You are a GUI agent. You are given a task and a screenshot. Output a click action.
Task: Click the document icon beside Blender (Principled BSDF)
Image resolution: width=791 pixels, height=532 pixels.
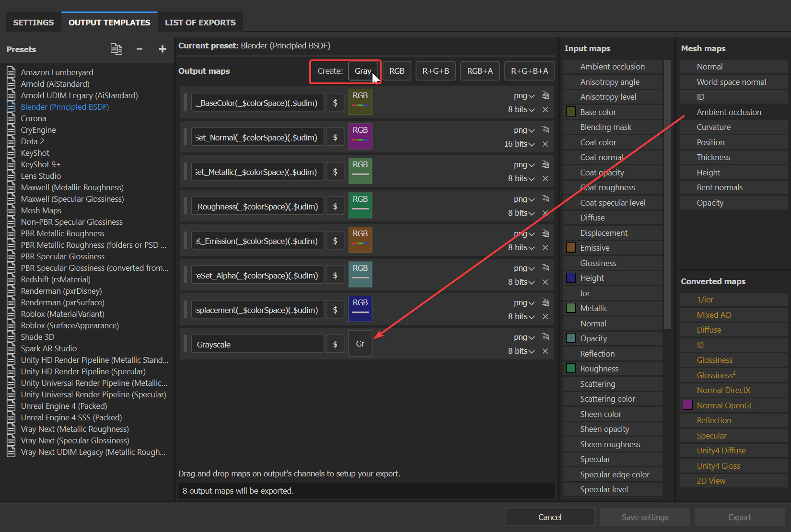click(11, 107)
